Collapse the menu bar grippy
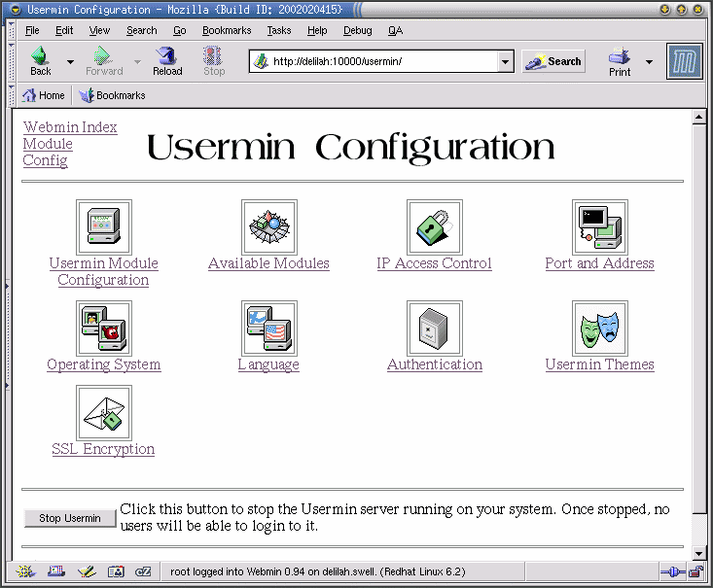The width and height of the screenshot is (713, 588). pos(12,30)
